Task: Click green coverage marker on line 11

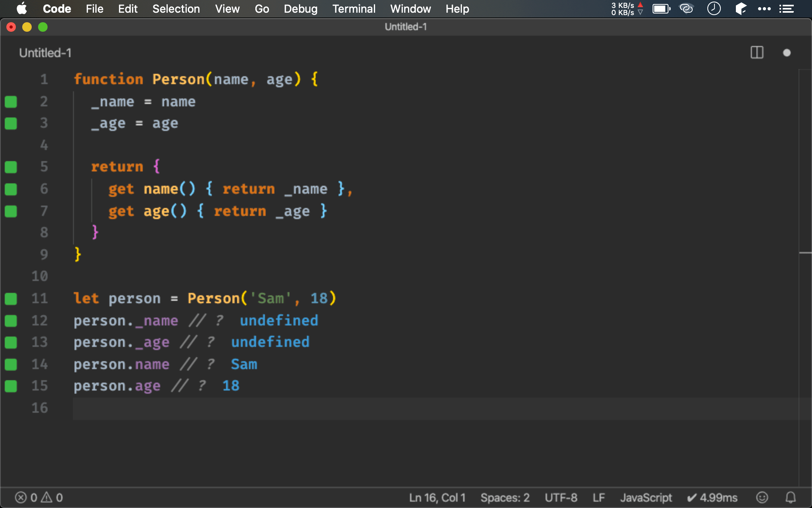Action: tap(11, 298)
